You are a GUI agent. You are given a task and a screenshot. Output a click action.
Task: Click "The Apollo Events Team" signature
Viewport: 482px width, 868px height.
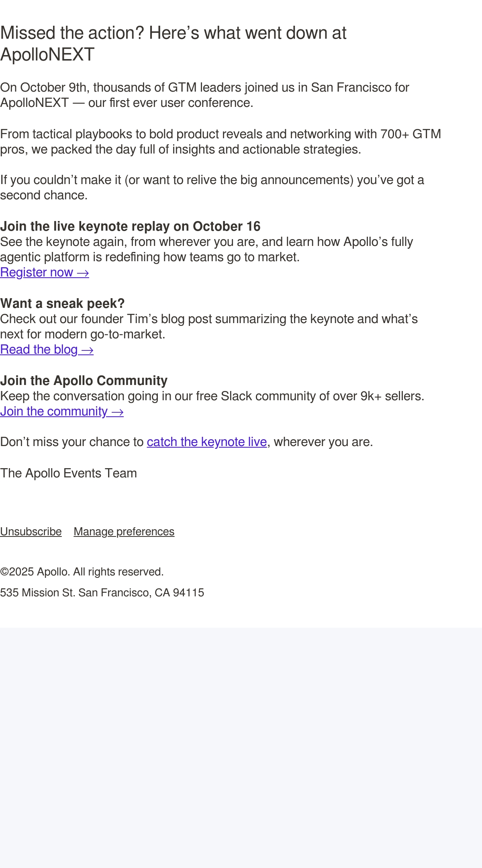(x=68, y=473)
